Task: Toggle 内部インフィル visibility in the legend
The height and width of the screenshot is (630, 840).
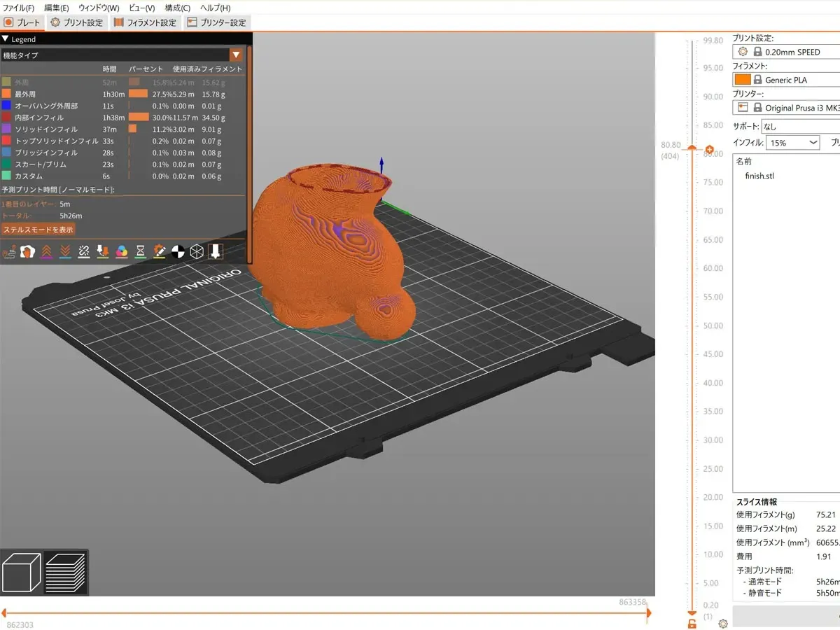Action: [39, 118]
